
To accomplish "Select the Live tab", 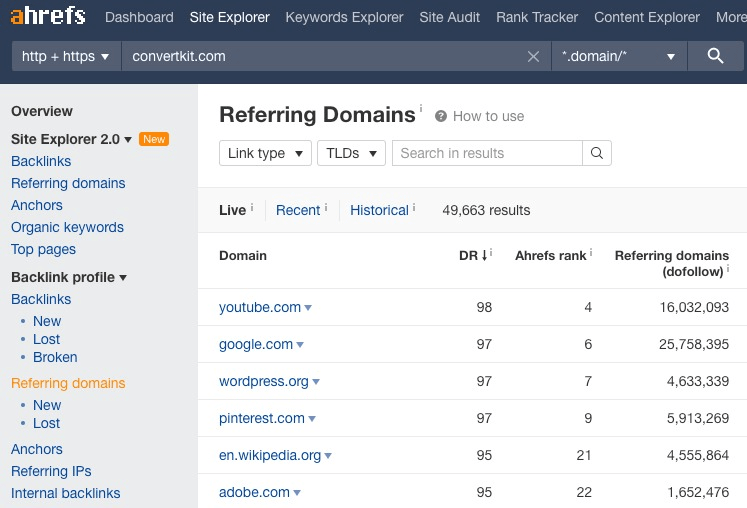I will [x=232, y=210].
